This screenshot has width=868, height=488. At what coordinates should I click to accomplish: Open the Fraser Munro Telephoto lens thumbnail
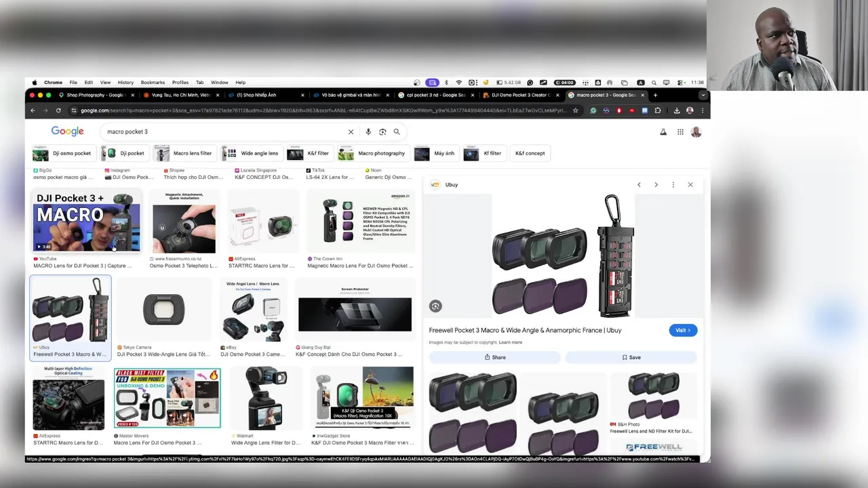pyautogui.click(x=184, y=221)
